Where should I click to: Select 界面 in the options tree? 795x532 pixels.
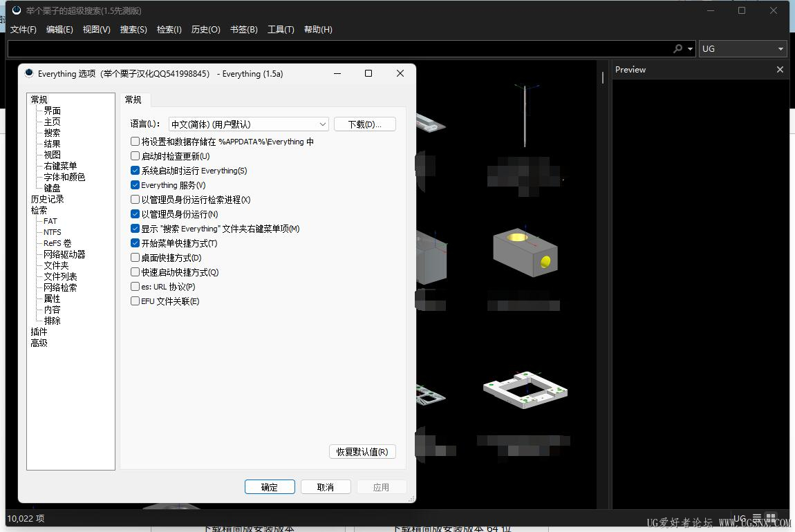coord(53,111)
